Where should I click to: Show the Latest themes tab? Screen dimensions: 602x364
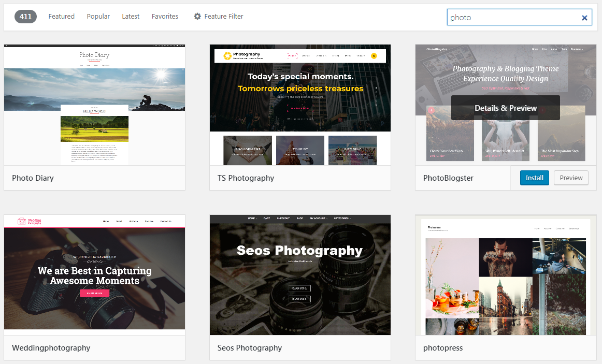pos(131,17)
